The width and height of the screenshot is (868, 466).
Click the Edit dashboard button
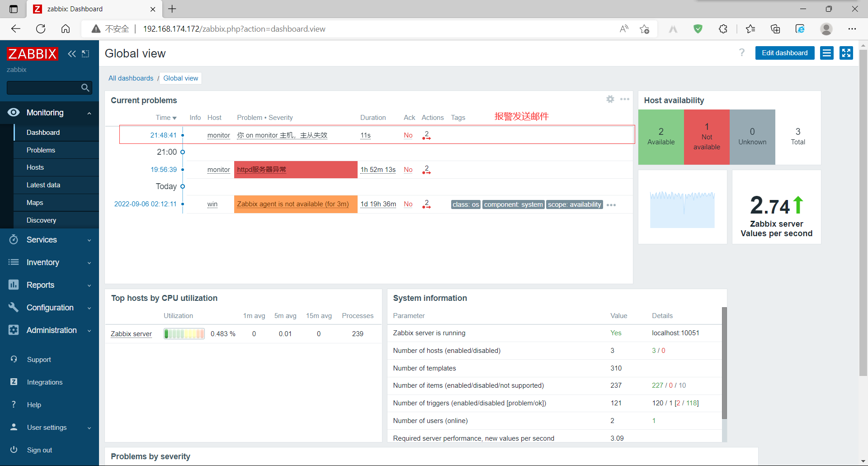point(785,53)
